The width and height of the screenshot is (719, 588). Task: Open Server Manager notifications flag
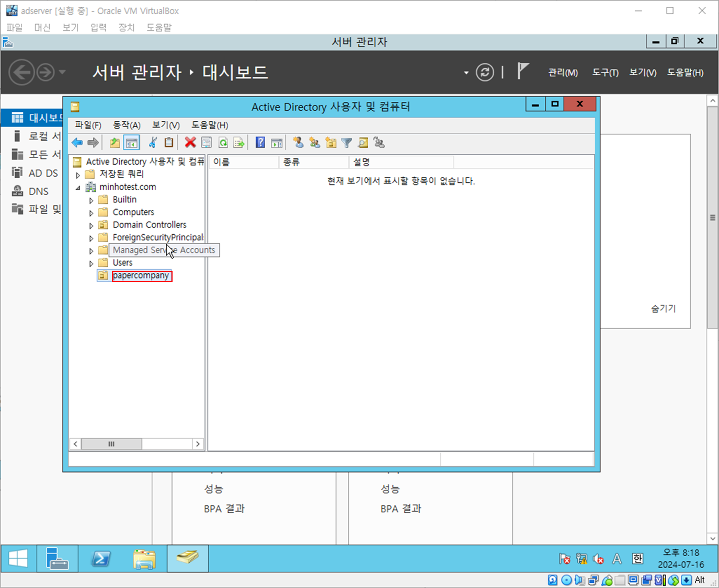522,71
